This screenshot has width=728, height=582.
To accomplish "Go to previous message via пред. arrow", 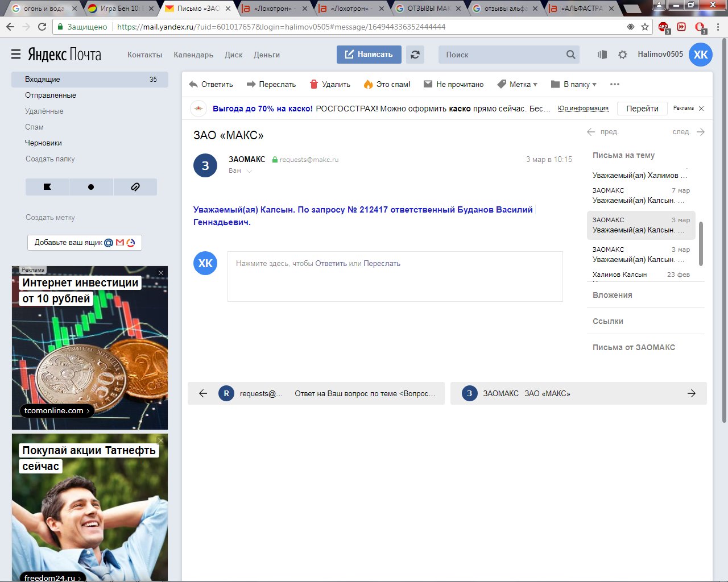I will (x=603, y=132).
